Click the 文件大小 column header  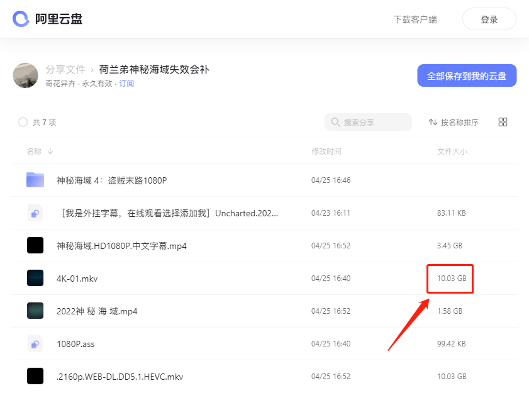pyautogui.click(x=452, y=151)
